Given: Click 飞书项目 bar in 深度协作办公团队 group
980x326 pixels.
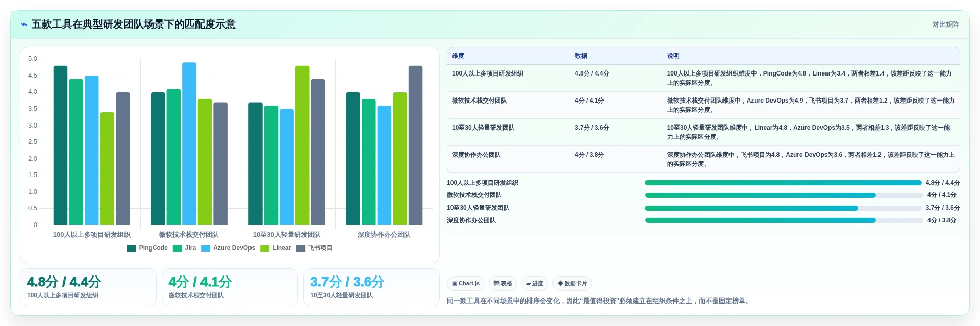Looking at the screenshot, I should (x=415, y=145).
